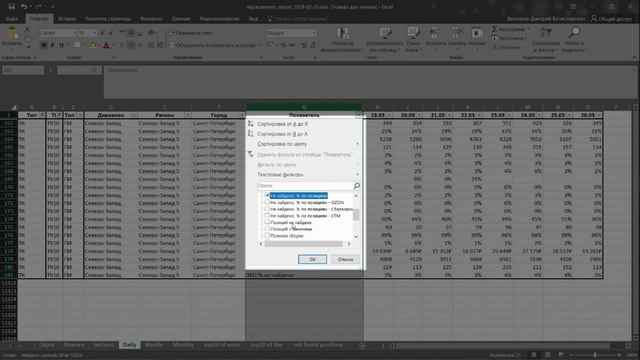Open the Данные ribbon tab

pos(181,19)
